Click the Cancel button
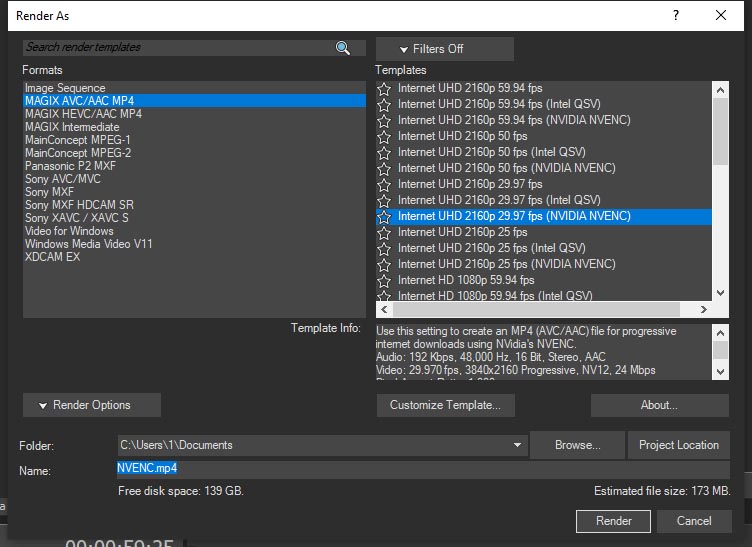 [694, 521]
